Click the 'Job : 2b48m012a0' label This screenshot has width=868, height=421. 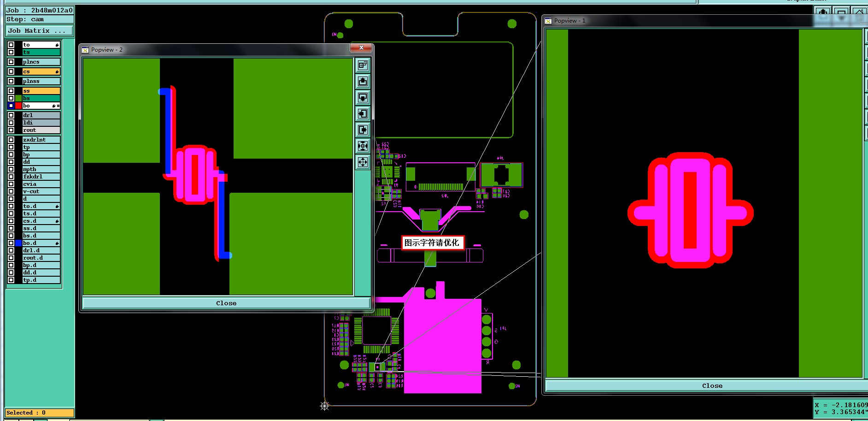tap(40, 10)
